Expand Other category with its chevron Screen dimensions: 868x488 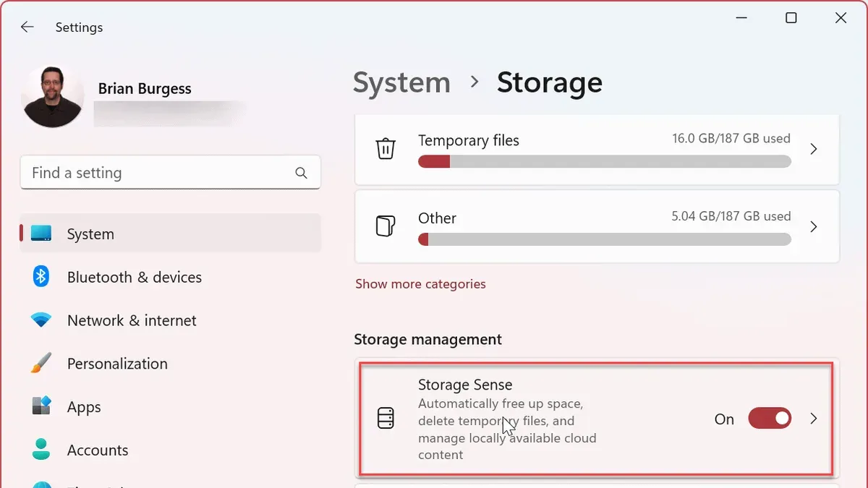coord(814,226)
